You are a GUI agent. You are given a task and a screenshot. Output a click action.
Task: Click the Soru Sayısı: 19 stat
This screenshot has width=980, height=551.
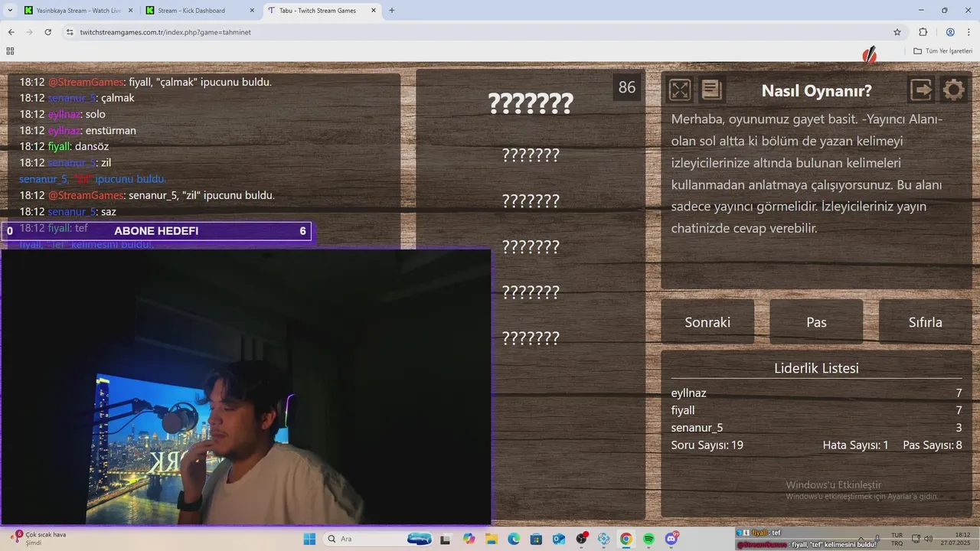pos(707,445)
